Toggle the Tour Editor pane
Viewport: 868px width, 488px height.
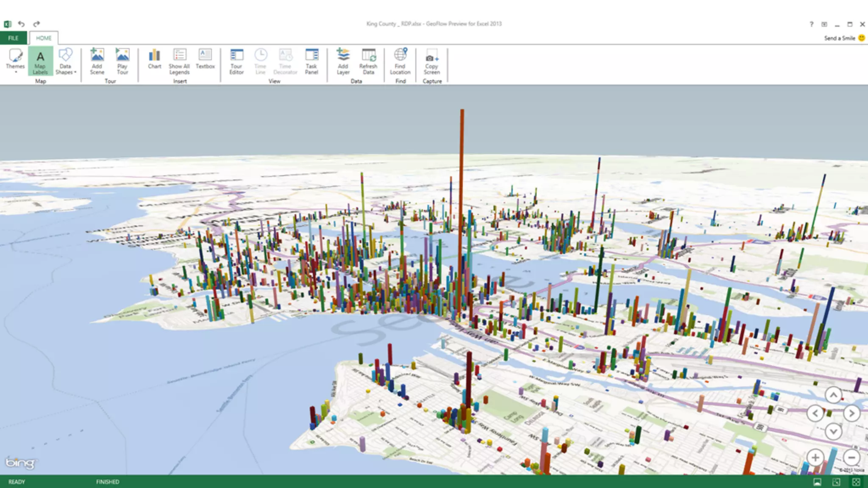[x=236, y=61]
